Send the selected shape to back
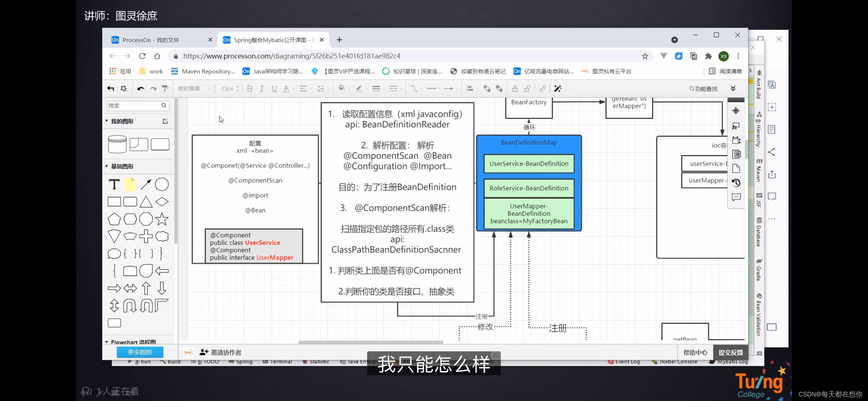This screenshot has width=868, height=401. point(499,88)
